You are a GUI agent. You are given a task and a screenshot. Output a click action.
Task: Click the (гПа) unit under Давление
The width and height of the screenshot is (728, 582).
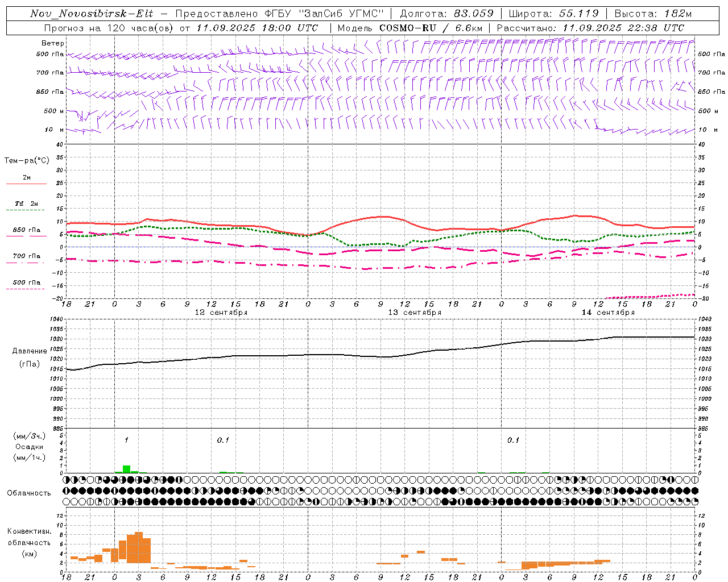pyautogui.click(x=30, y=364)
